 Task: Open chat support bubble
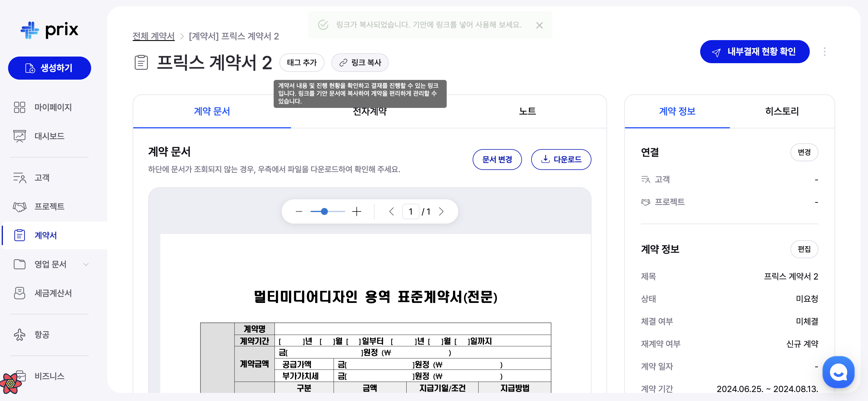pos(838,372)
